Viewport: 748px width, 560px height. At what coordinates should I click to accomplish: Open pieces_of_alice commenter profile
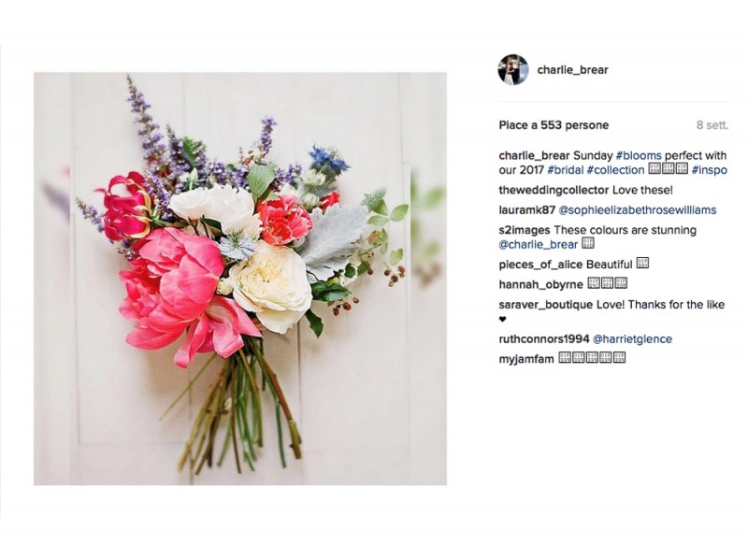[540, 265]
